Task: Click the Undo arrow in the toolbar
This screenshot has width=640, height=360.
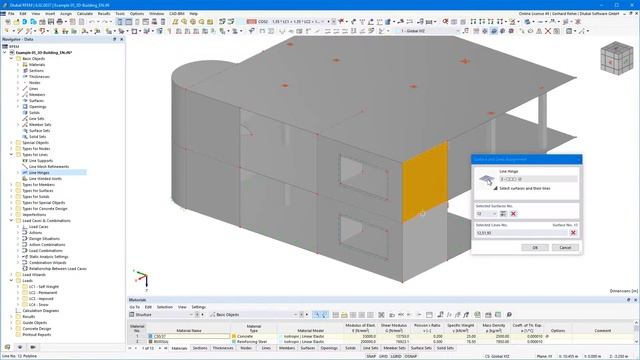Action: click(x=92, y=22)
